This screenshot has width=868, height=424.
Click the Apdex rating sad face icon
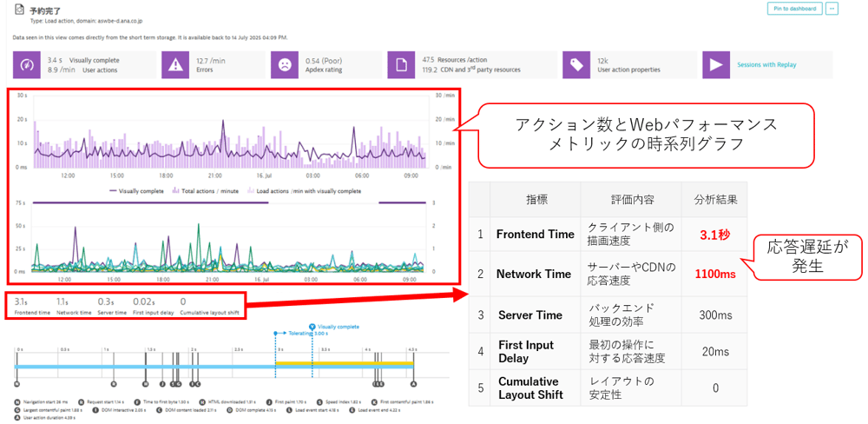click(285, 65)
